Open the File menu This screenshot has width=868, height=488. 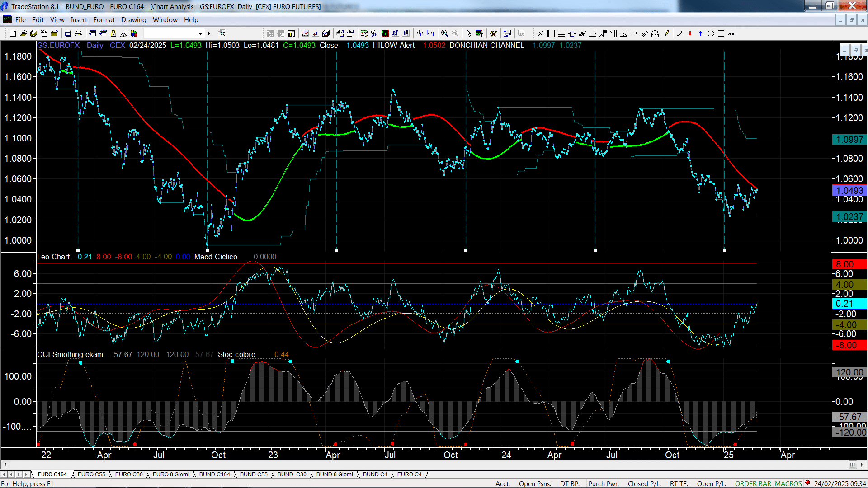20,20
